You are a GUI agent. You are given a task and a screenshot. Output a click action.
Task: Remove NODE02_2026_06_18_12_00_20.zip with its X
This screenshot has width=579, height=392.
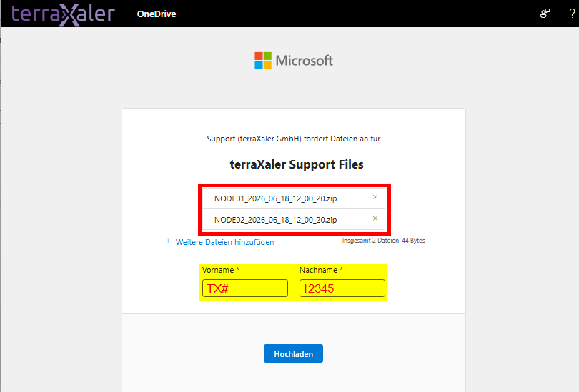(x=375, y=218)
